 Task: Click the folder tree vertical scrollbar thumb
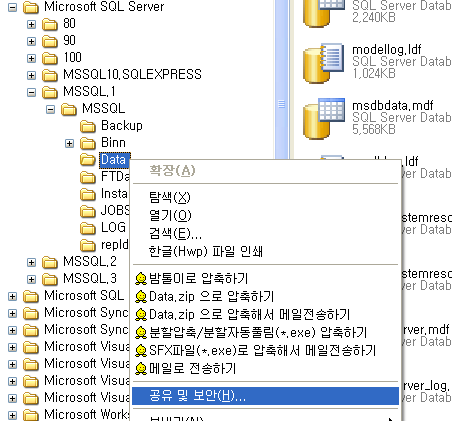point(282,80)
